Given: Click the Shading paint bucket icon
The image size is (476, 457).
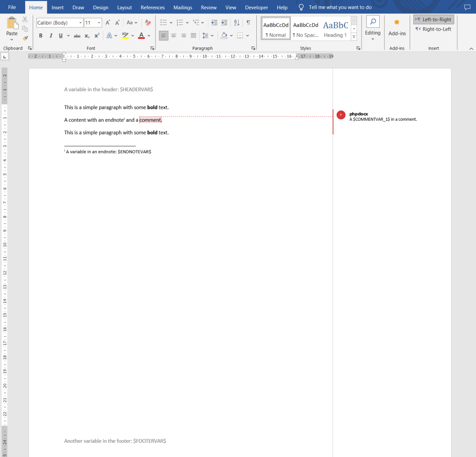Looking at the screenshot, I should 224,35.
